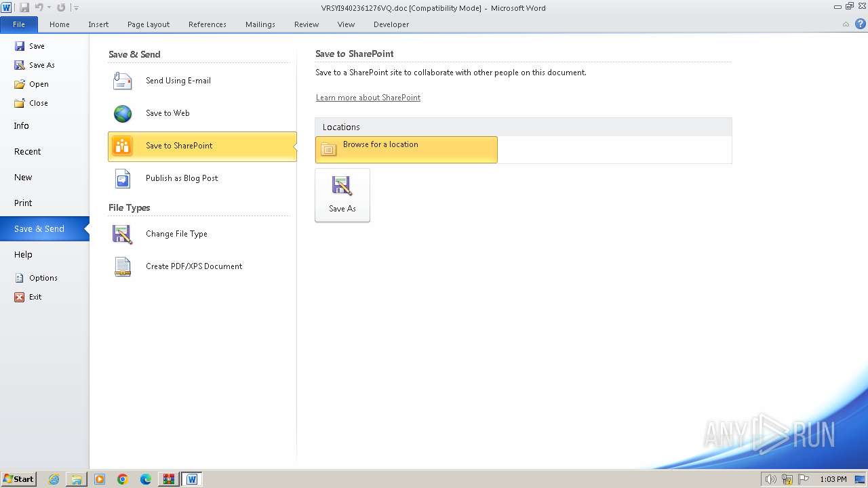Switch to the Review tab

pos(307,24)
